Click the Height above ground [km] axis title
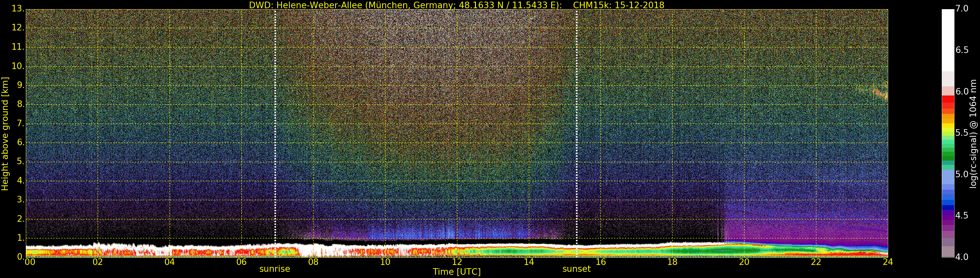Viewport: 980px width, 278px height. tap(5, 133)
